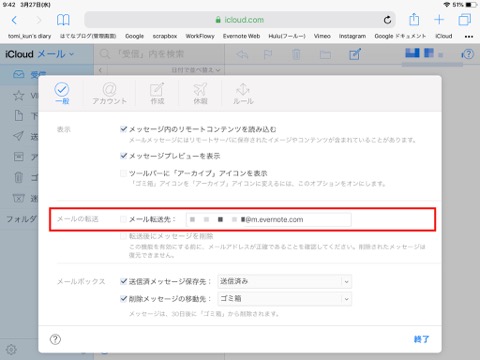Tap the Safari back arrow
This screenshot has height=360, width=480.
point(14,20)
